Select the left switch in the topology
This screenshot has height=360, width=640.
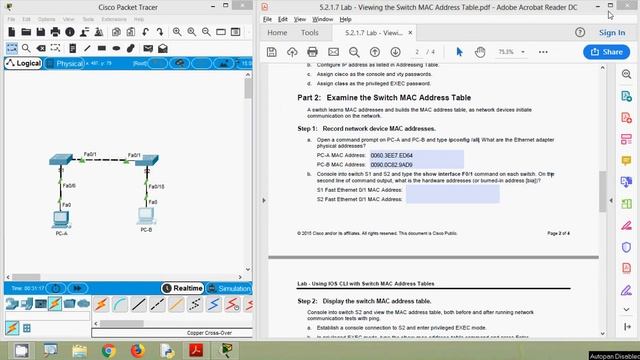click(x=61, y=159)
